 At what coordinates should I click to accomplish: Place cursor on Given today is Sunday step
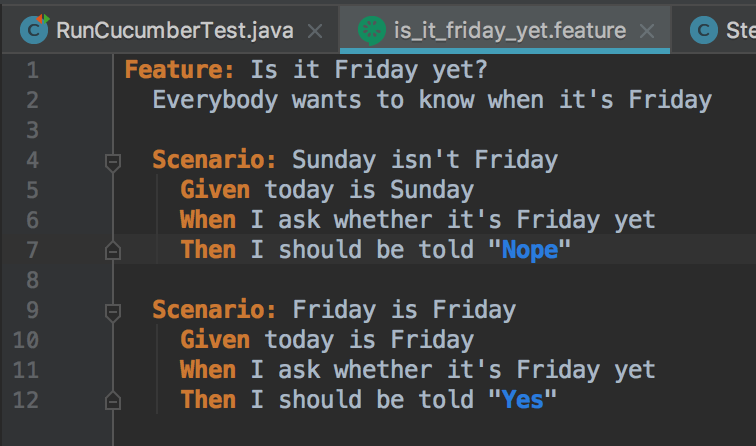coord(327,190)
